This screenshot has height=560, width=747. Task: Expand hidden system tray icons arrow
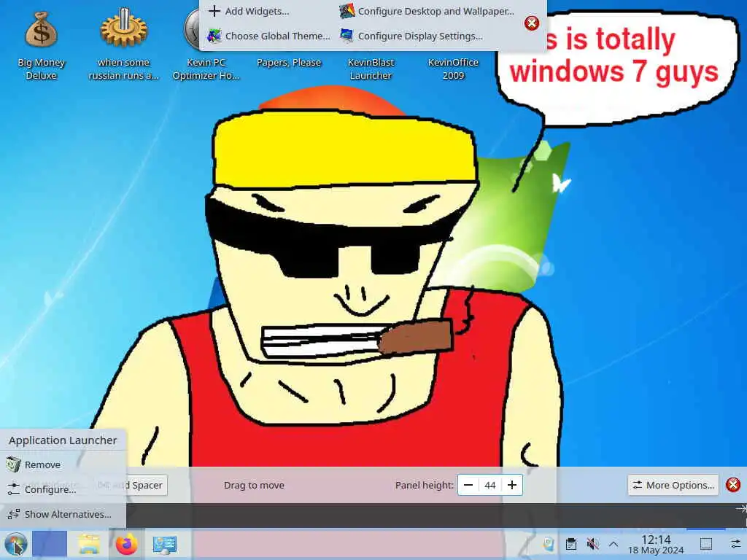click(614, 544)
